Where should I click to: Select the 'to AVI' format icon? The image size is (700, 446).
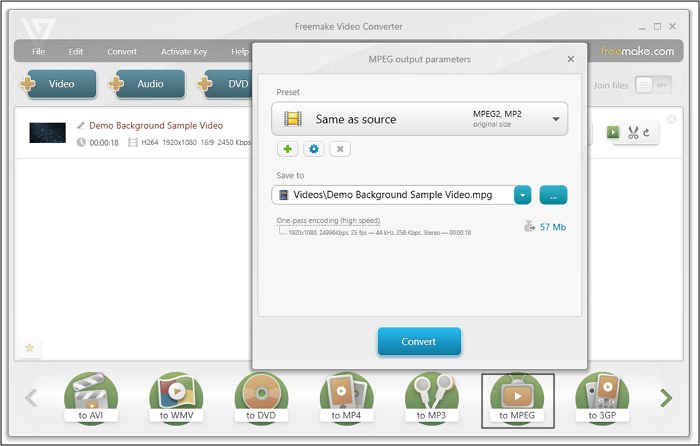pos(91,398)
